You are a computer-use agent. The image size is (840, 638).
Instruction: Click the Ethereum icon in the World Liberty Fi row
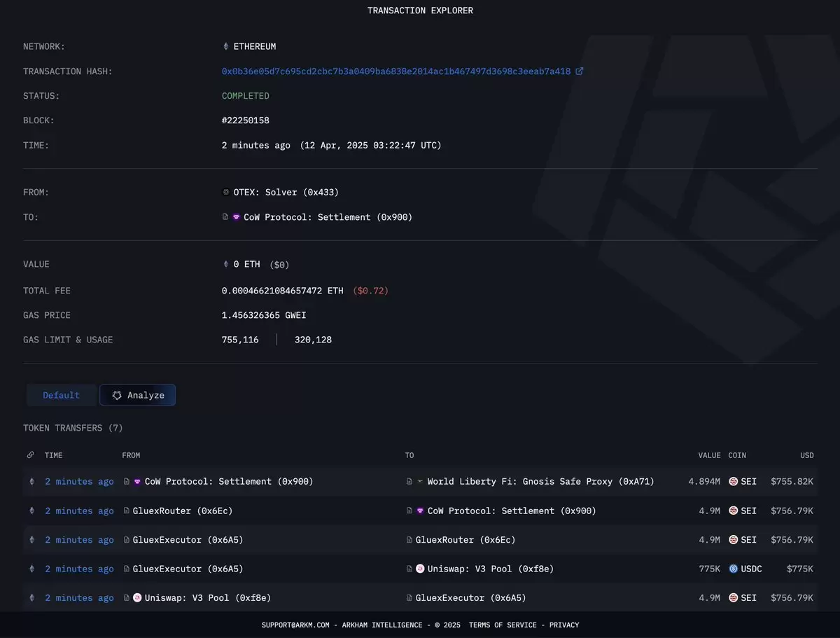tap(31, 482)
